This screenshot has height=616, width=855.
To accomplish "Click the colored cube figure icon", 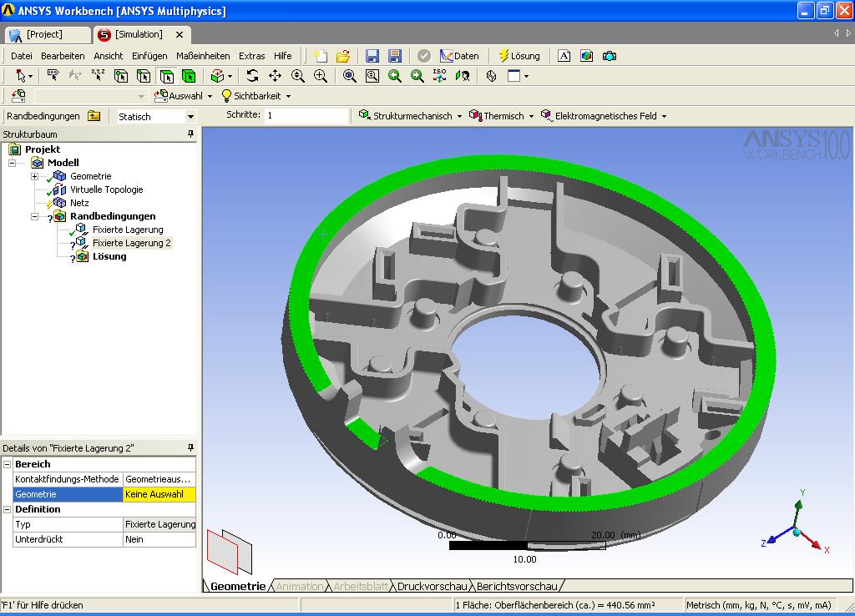I will pos(587,56).
